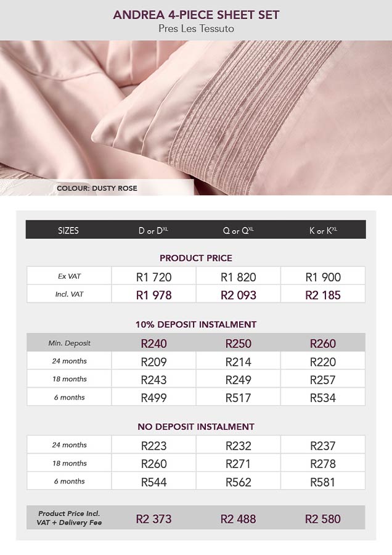
Task: Select the R240 minimum deposit cell
Action: click(x=153, y=343)
